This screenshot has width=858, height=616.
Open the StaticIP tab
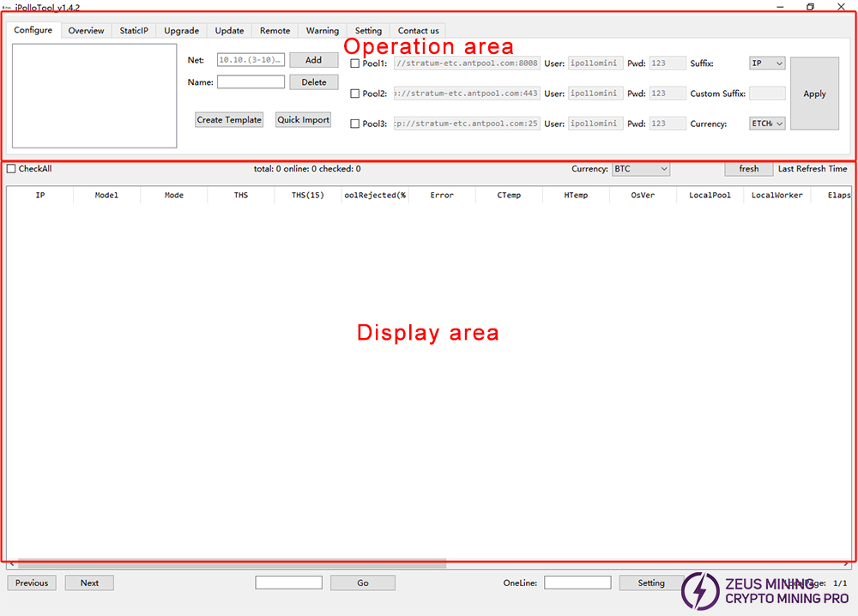(134, 31)
